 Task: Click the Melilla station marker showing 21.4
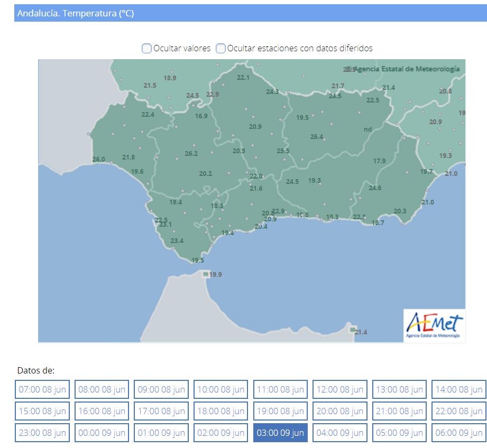(x=353, y=330)
